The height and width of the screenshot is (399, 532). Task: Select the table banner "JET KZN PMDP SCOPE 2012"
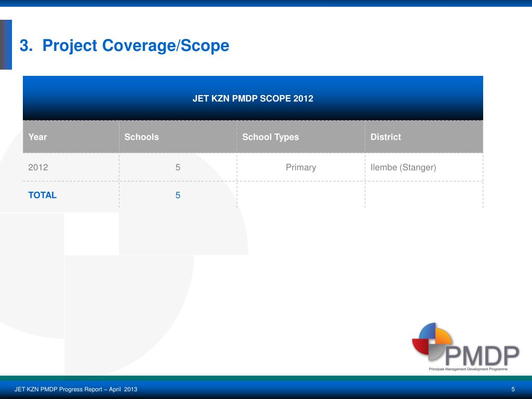pyautogui.click(x=253, y=98)
